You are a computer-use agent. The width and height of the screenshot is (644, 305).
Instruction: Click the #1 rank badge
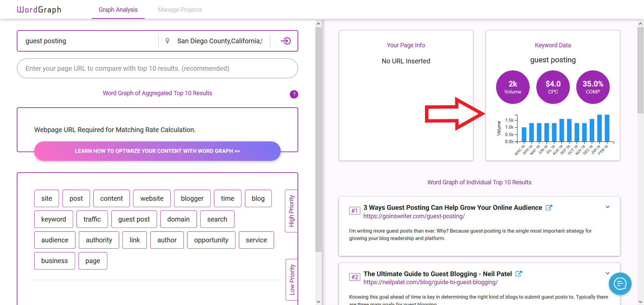click(355, 211)
